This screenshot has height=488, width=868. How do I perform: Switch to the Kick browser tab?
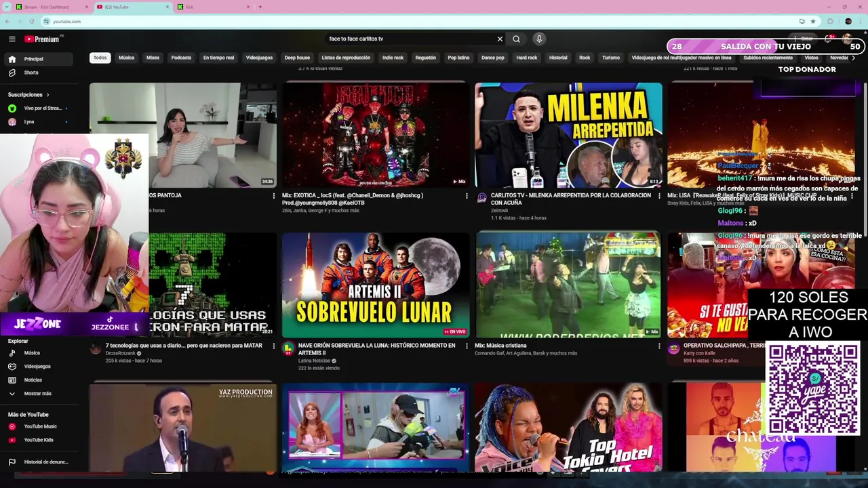212,7
